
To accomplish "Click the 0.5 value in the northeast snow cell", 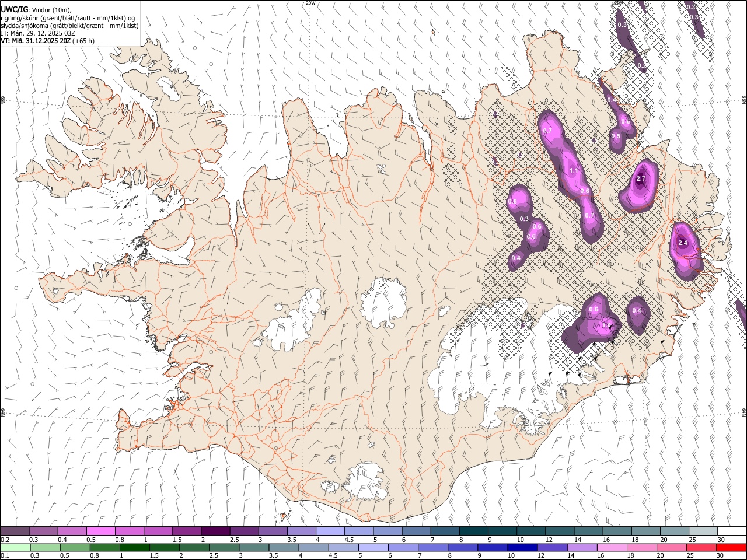I will (616, 136).
